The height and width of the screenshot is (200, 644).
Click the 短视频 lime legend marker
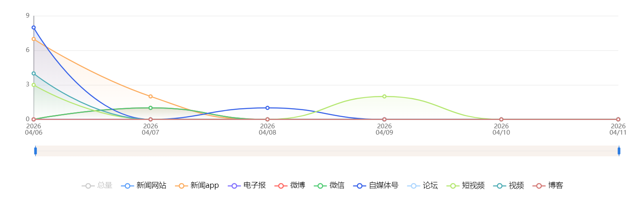click(453, 186)
